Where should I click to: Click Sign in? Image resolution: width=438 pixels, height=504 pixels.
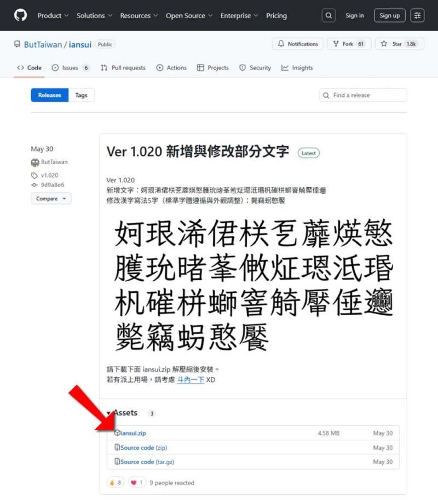(354, 15)
